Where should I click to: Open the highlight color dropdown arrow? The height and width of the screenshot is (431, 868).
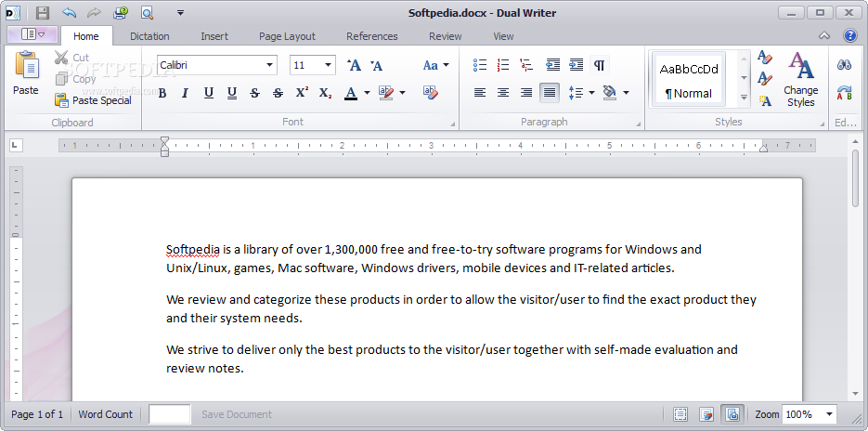click(403, 93)
